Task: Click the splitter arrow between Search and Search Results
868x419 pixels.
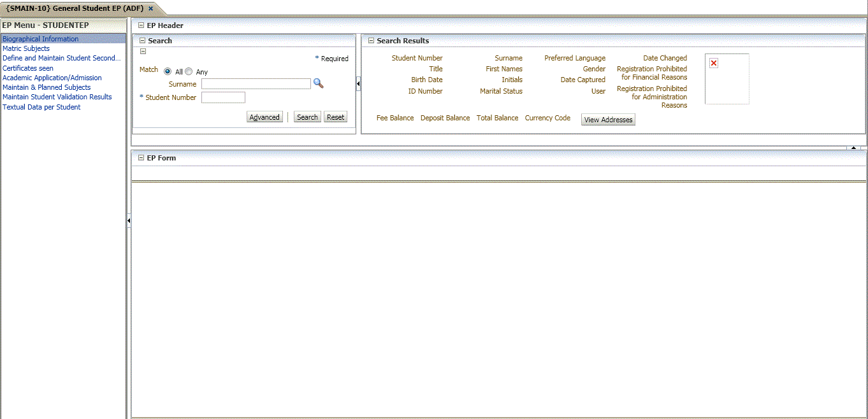Action: [x=358, y=83]
